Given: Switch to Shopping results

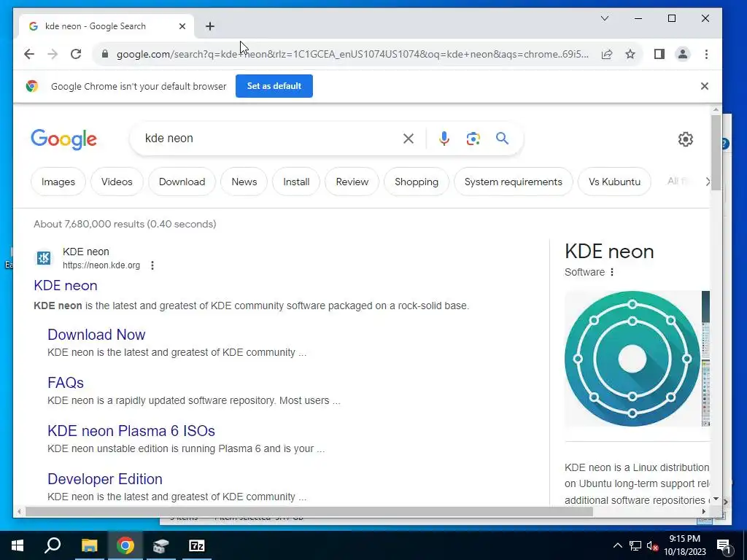Looking at the screenshot, I should coord(417,182).
